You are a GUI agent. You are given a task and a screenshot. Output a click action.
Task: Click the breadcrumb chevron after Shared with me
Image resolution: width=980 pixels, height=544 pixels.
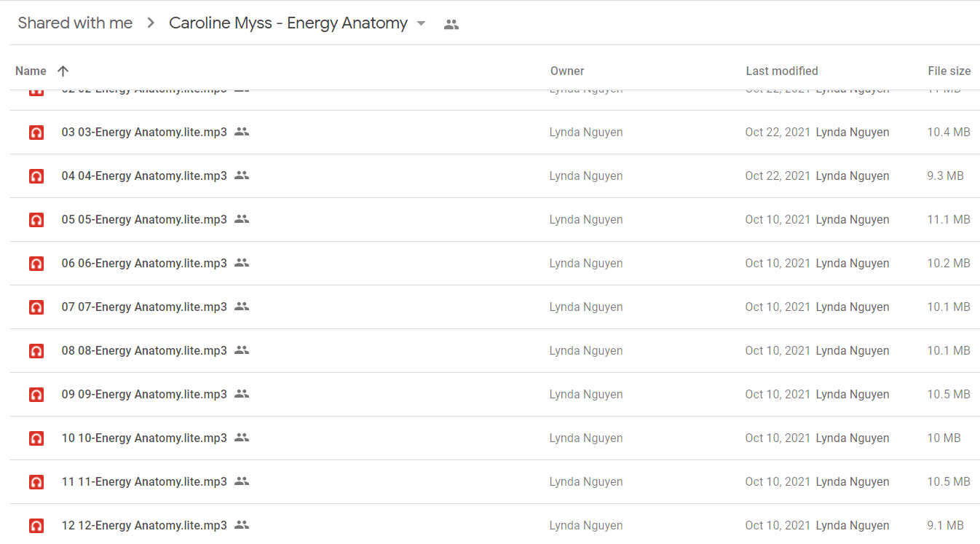[151, 23]
